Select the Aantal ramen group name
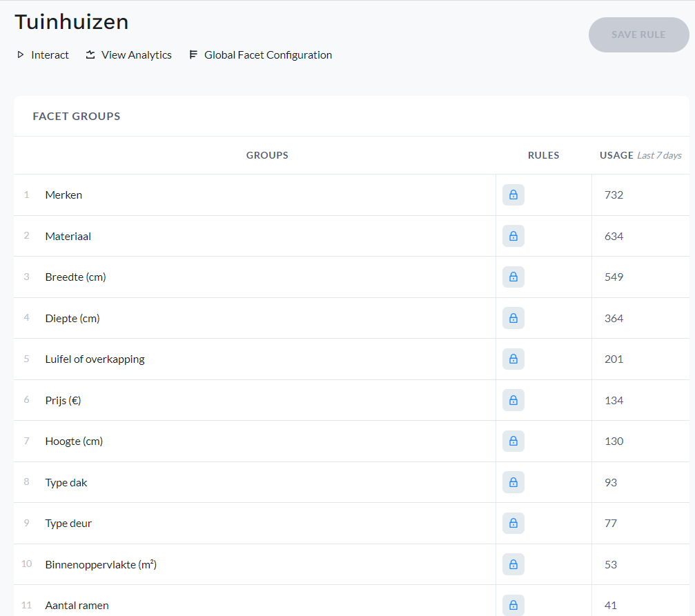695x616 pixels. pyautogui.click(x=77, y=606)
